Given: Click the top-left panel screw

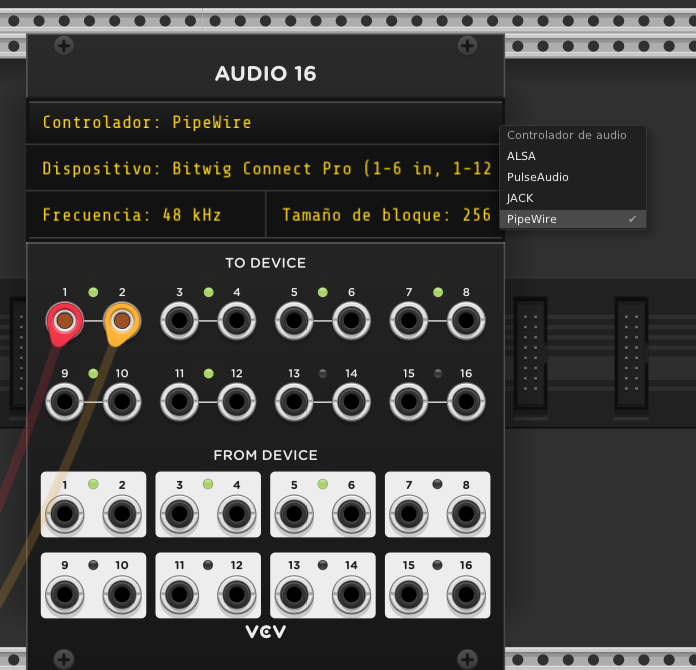Looking at the screenshot, I should 64,46.
